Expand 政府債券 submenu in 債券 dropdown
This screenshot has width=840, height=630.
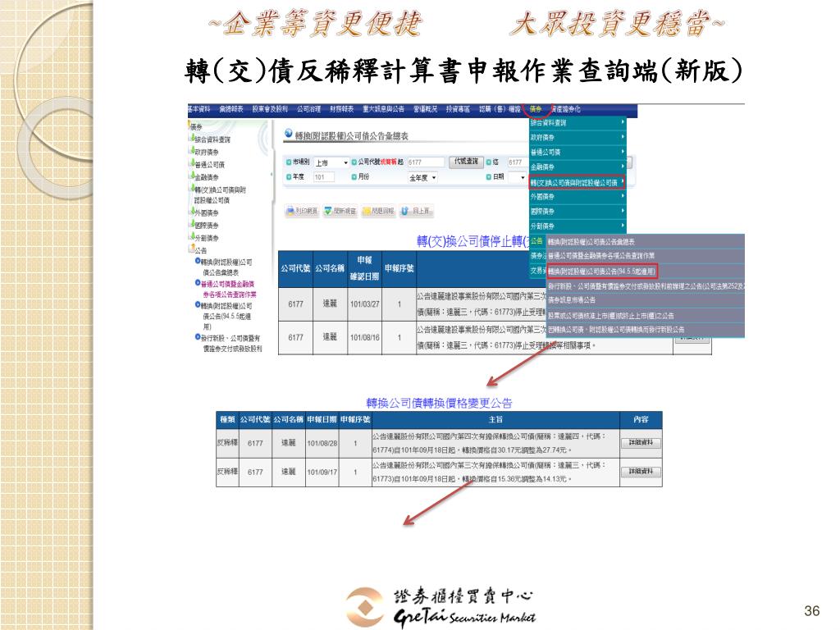coord(577,137)
